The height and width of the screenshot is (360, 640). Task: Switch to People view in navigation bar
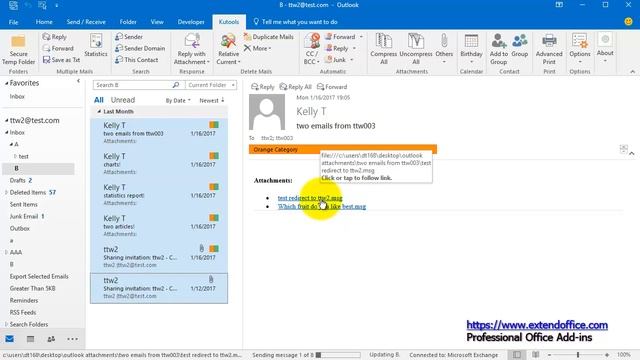[x=51, y=339]
